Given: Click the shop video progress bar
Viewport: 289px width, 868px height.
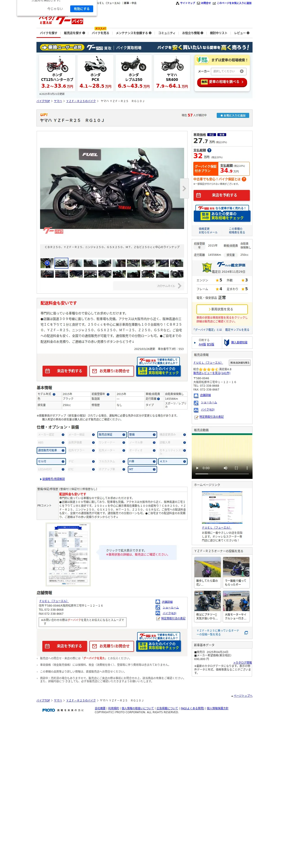Looking at the screenshot, I should [222, 474].
